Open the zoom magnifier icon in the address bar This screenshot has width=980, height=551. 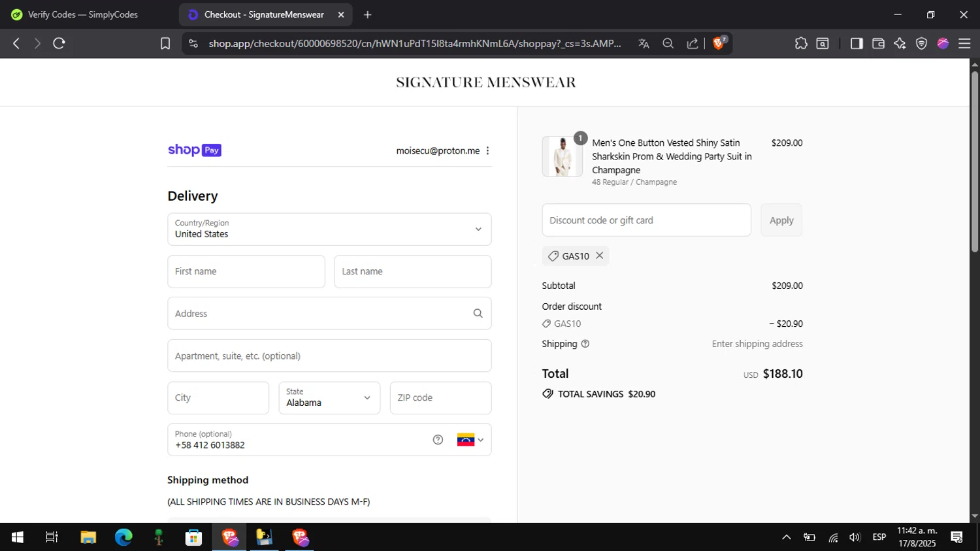point(668,43)
